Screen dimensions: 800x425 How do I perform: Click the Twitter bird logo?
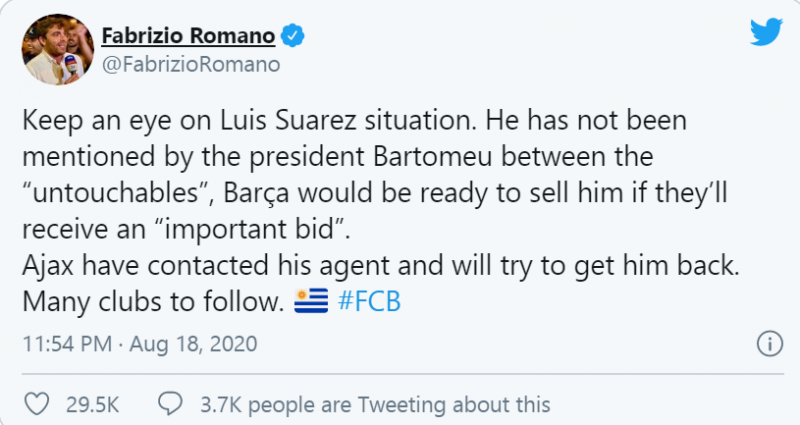click(768, 33)
